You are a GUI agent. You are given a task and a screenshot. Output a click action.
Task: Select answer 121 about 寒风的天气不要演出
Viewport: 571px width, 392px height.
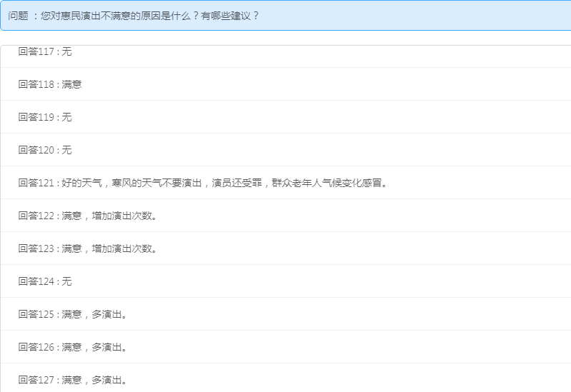286,183
